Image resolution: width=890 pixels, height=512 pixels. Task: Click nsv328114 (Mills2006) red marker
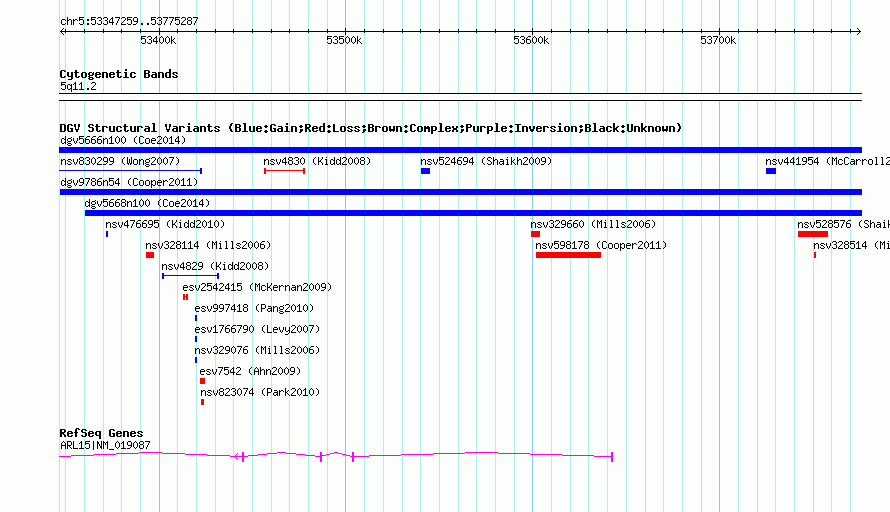pyautogui.click(x=150, y=255)
